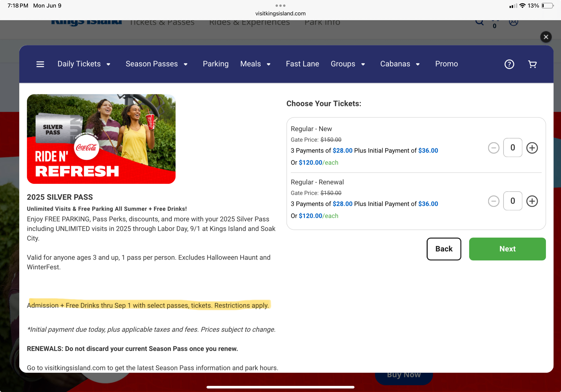
Task: Click the Regular - New quantity field
Action: pos(513,148)
